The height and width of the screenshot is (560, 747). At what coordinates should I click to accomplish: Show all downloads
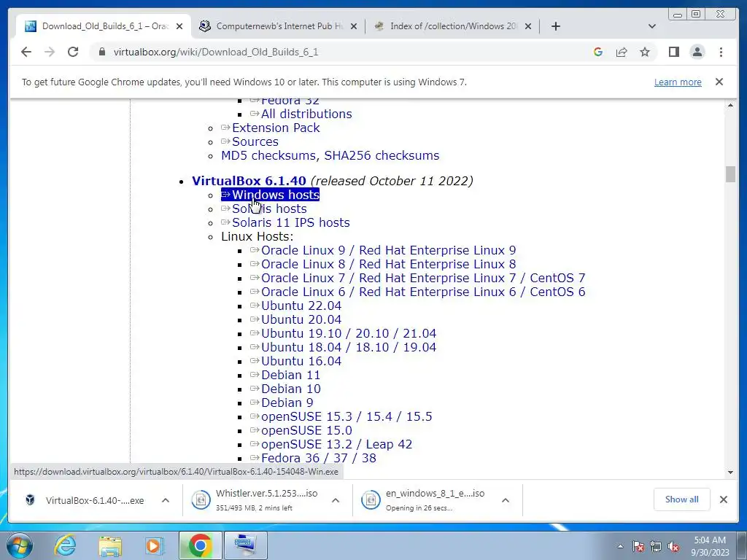click(682, 499)
